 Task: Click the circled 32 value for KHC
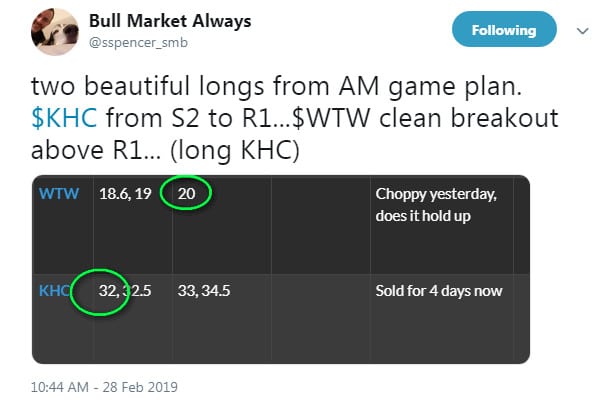coord(107,291)
